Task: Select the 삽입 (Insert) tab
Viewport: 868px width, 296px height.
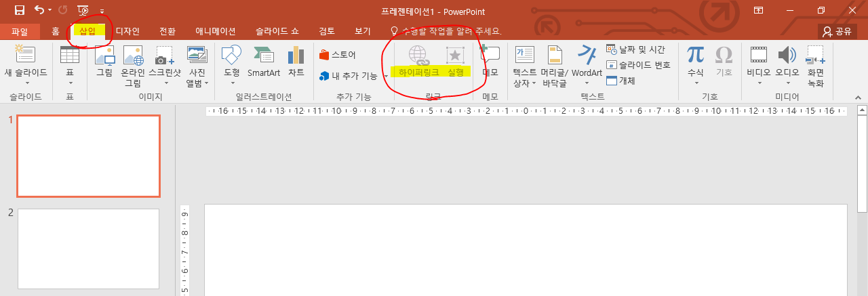Action: coord(87,31)
